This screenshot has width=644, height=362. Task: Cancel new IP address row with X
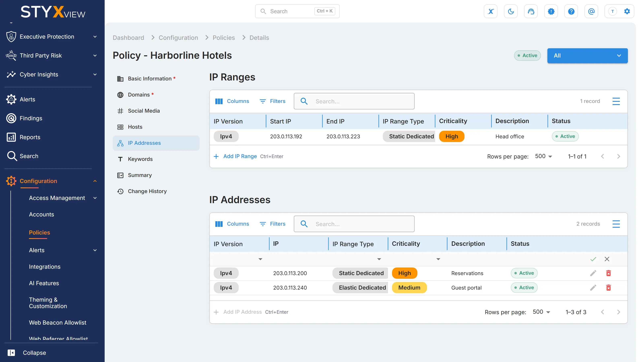click(607, 259)
